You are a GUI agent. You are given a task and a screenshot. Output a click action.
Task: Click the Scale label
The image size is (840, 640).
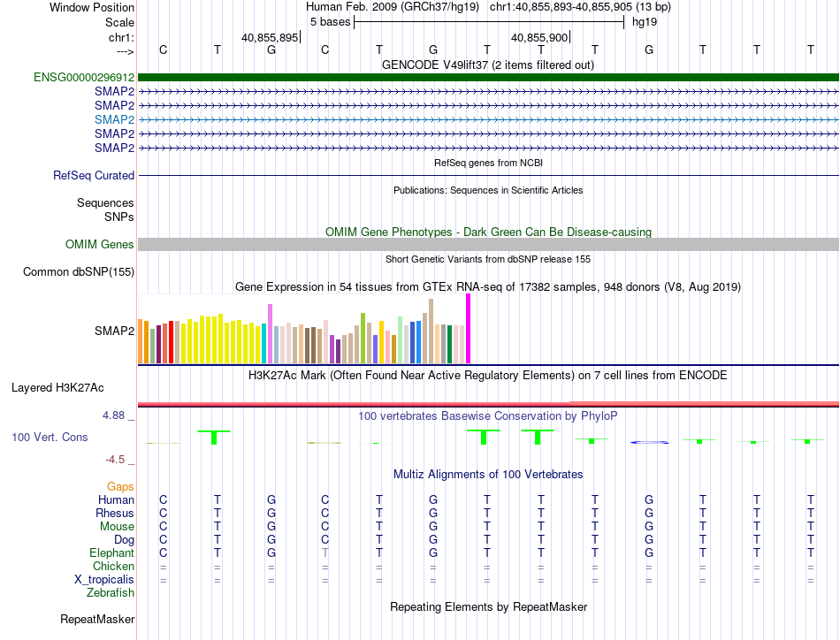click(x=119, y=22)
